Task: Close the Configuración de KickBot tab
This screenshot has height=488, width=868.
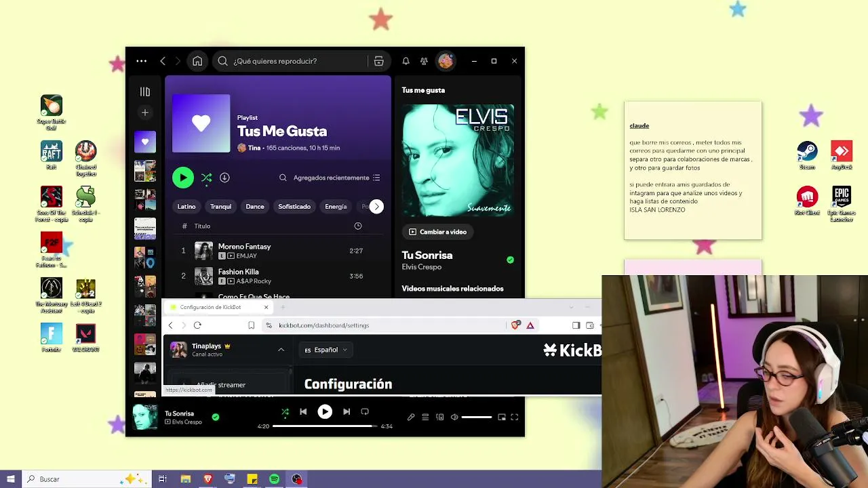Action: coord(266,307)
